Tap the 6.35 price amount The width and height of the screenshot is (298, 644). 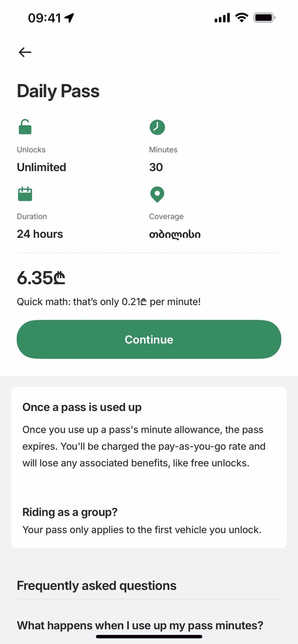(41, 278)
